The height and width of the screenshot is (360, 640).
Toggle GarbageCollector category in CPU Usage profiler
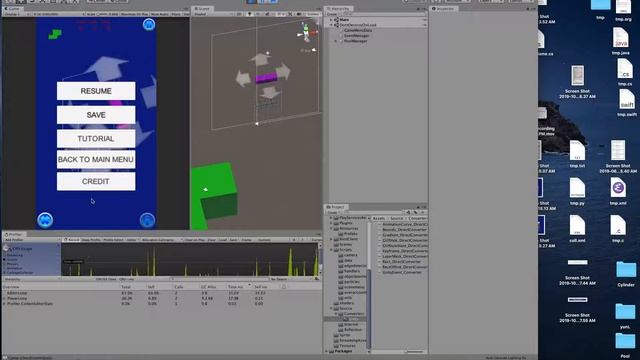click(x=19, y=272)
